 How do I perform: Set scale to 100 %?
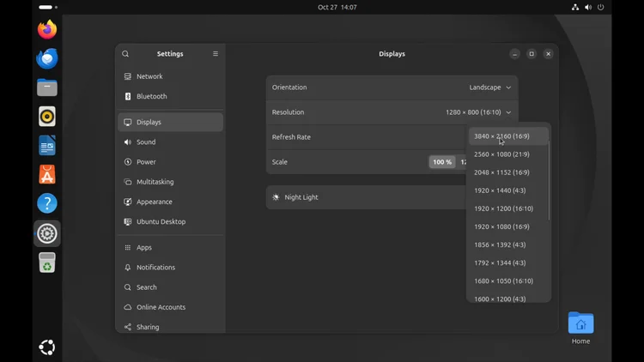pos(442,162)
